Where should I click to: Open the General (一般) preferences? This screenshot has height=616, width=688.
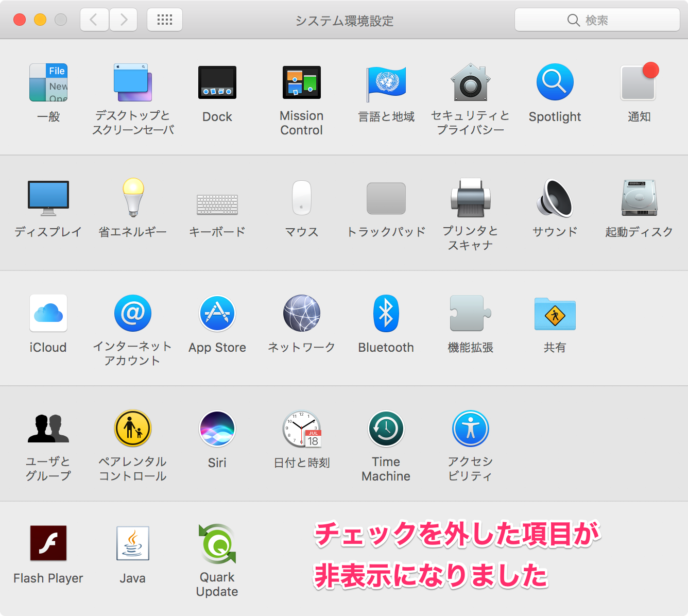pos(49,82)
